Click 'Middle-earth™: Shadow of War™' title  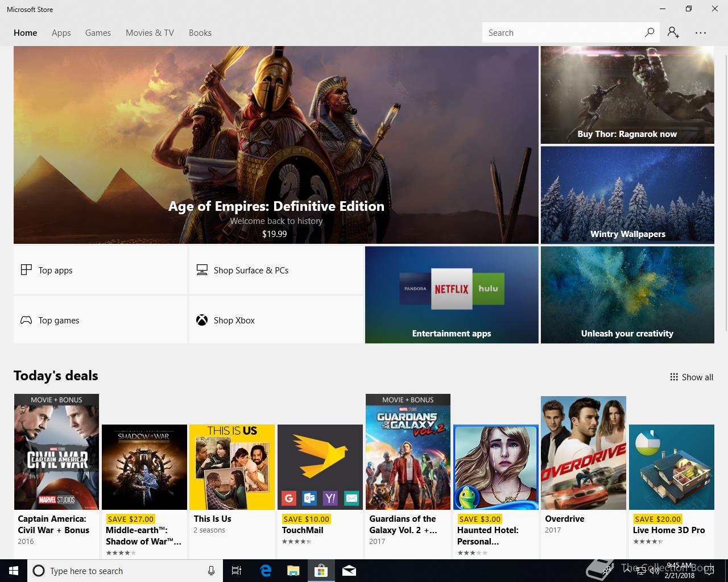[x=143, y=535]
